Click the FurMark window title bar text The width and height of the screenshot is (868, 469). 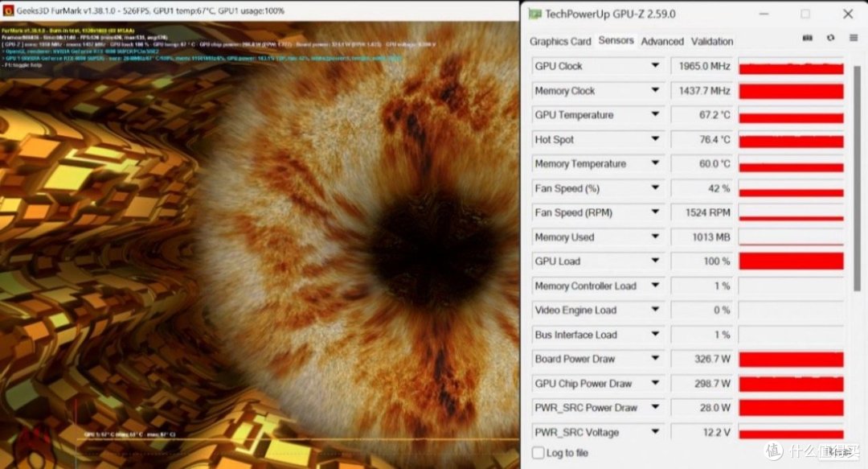tap(150, 10)
